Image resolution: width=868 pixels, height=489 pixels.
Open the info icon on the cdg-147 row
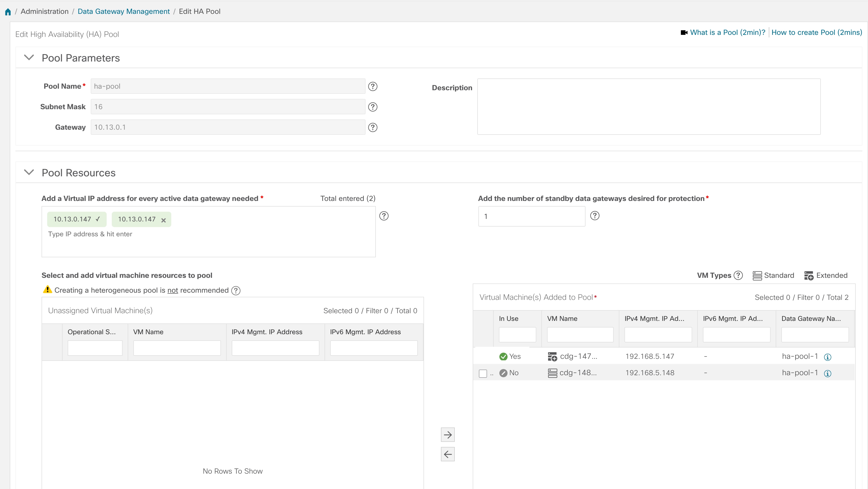pos(828,357)
